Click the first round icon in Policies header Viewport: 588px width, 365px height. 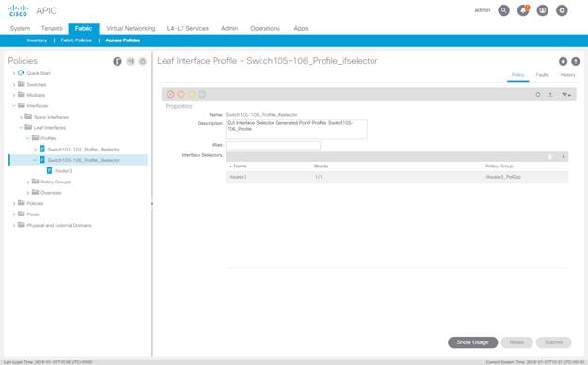(118, 61)
